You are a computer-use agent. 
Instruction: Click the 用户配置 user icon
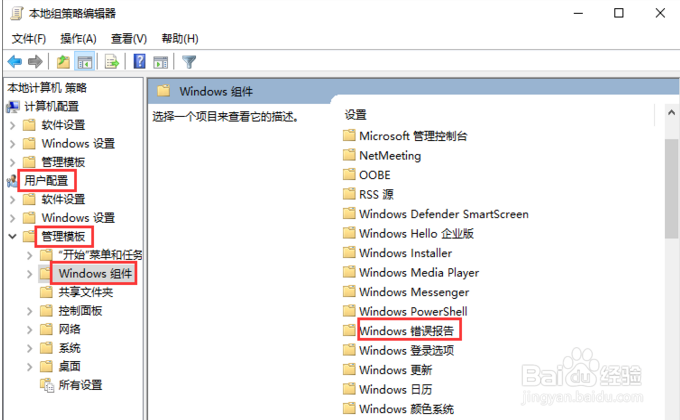12,180
